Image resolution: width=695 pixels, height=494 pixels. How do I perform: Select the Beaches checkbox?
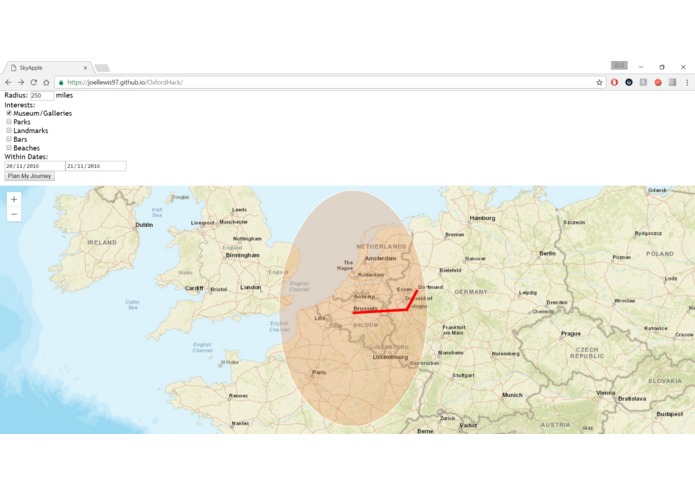tap(9, 148)
